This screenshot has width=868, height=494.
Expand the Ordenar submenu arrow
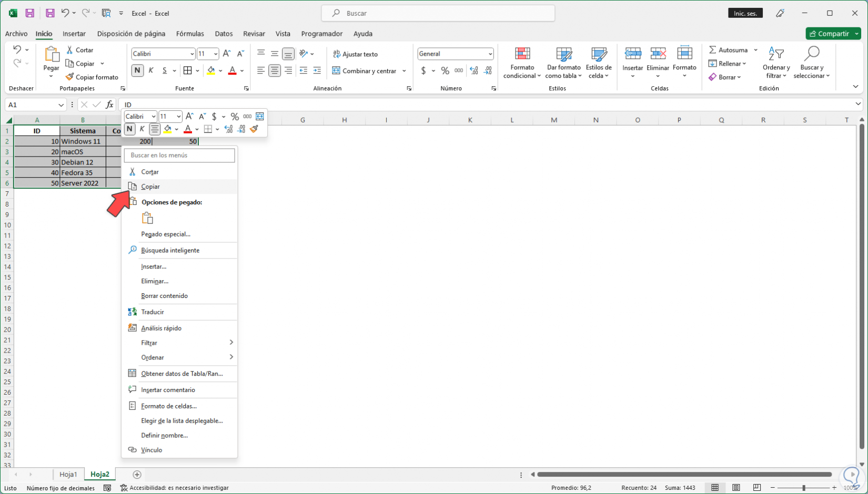(231, 357)
